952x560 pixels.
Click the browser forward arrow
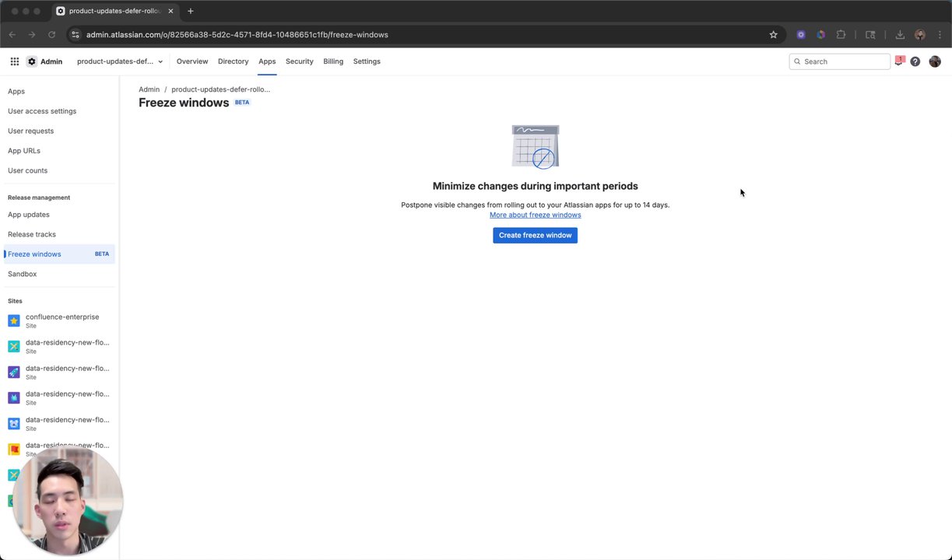coord(32,34)
